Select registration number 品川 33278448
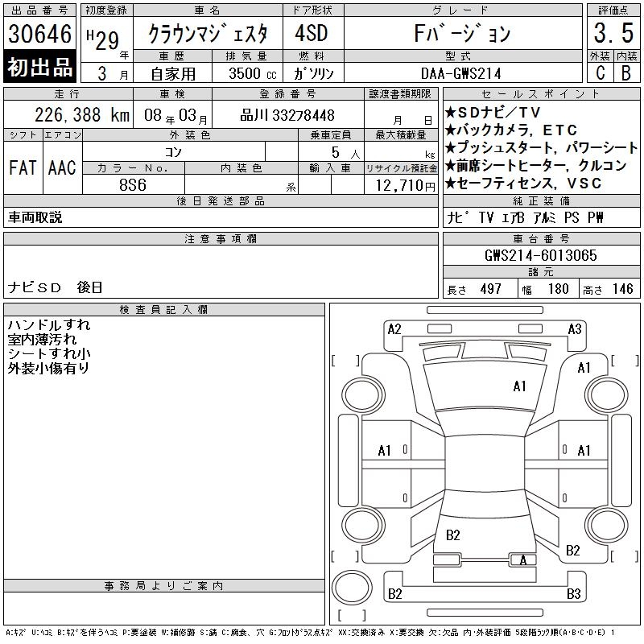 pos(287,115)
